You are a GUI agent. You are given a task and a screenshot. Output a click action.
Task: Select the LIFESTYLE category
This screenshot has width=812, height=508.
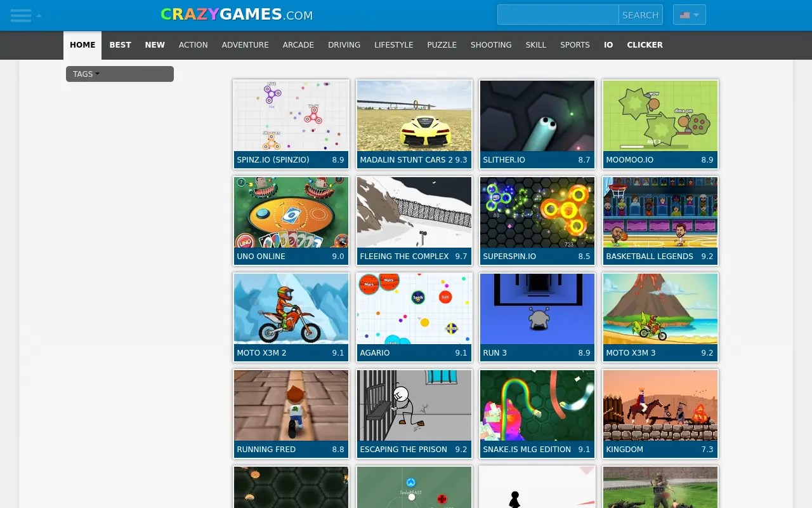point(393,45)
